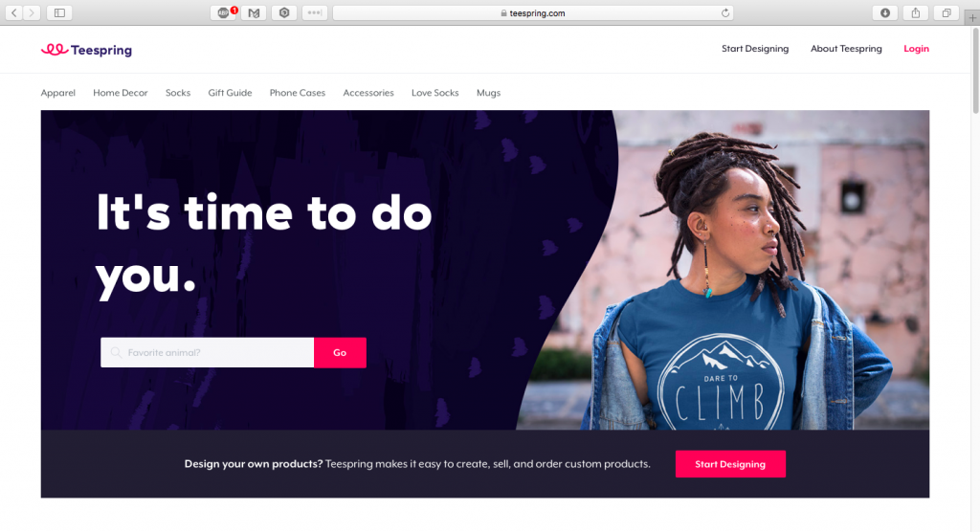Click the Start Designing banner button

(x=730, y=464)
